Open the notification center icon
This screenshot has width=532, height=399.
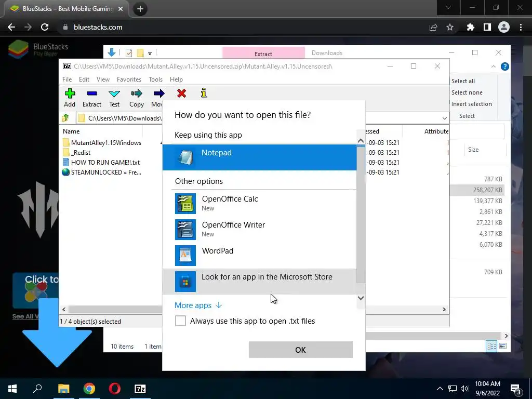pyautogui.click(x=516, y=389)
